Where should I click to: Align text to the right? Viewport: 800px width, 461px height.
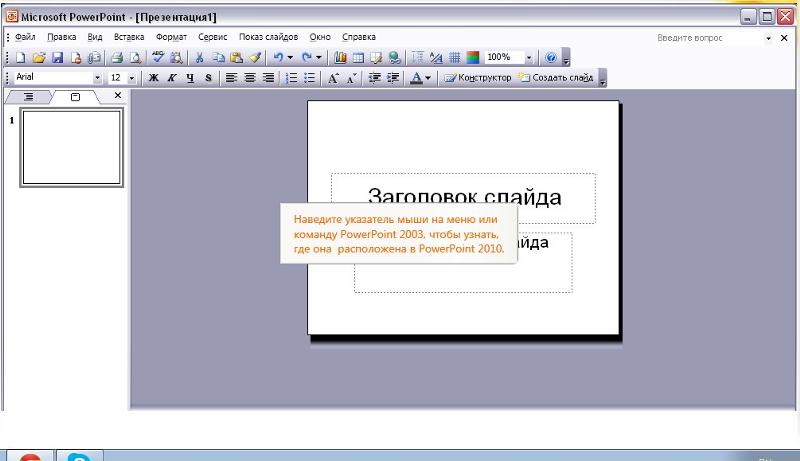268,78
